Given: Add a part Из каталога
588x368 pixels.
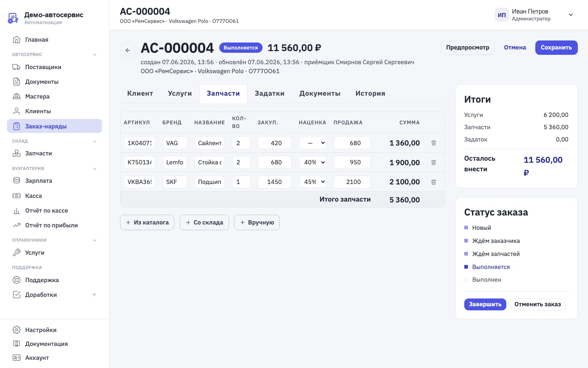Looking at the screenshot, I should 147,222.
